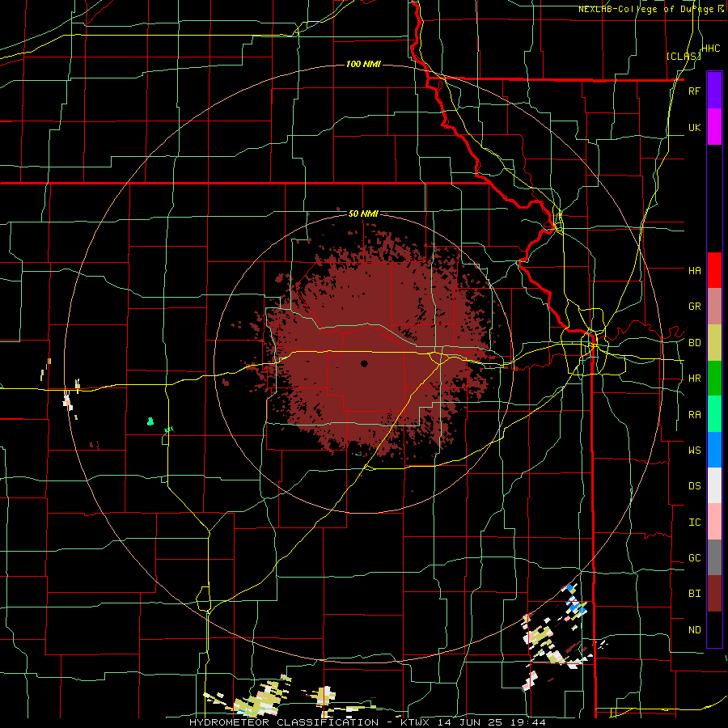Click the NEXLAB-College of DuPage credit text

coord(646,9)
